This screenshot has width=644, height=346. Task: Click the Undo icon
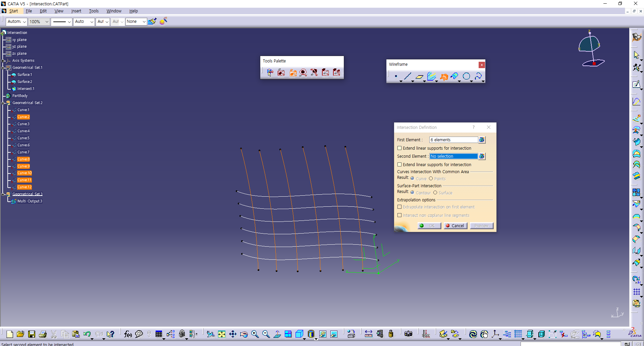(87, 334)
